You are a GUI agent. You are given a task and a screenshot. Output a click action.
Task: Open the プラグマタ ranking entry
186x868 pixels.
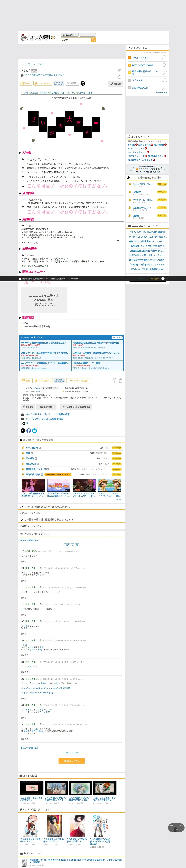(x=137, y=80)
